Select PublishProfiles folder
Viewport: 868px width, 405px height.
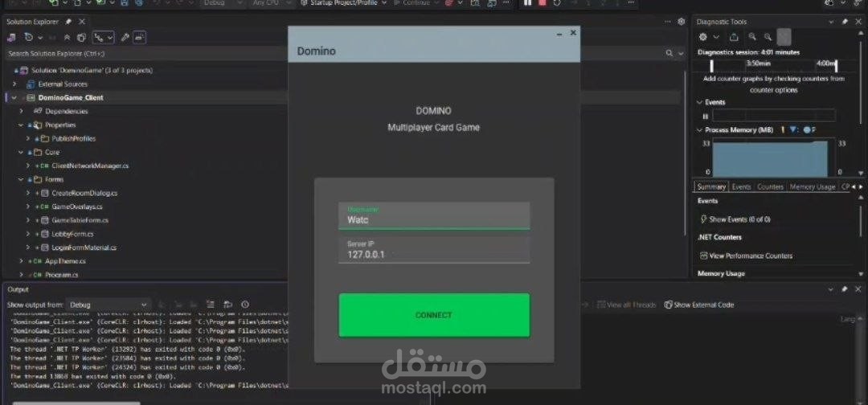click(x=74, y=138)
